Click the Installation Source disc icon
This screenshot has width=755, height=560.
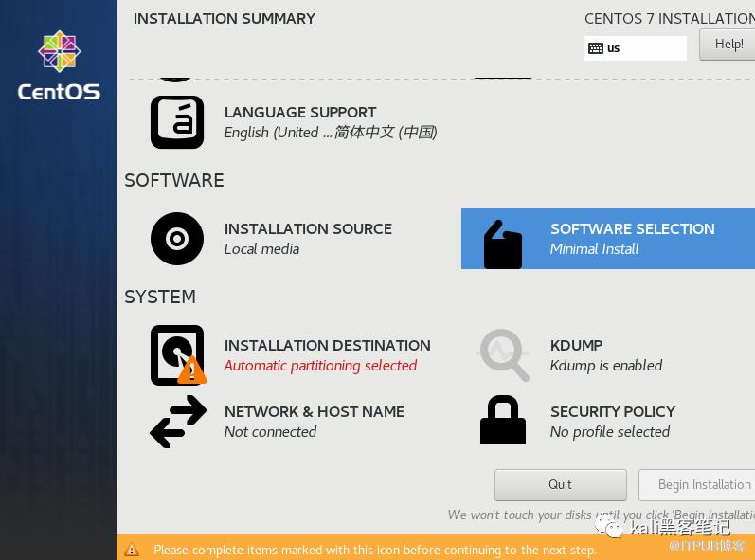tap(177, 239)
